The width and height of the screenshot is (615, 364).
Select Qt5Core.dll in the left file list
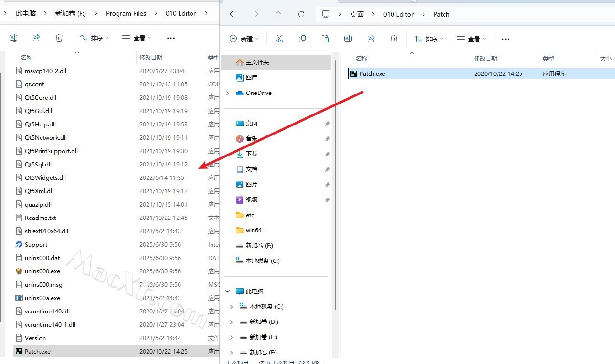(41, 97)
